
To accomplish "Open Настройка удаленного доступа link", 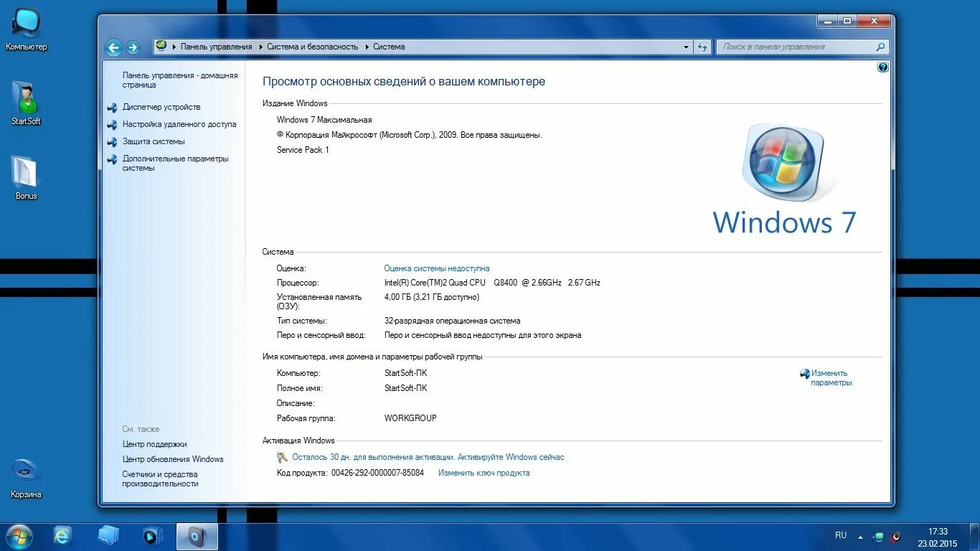I will pyautogui.click(x=179, y=124).
